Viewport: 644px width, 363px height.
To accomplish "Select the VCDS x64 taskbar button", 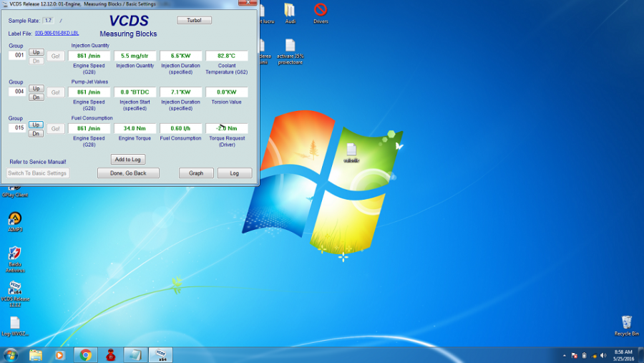I will tap(160, 354).
